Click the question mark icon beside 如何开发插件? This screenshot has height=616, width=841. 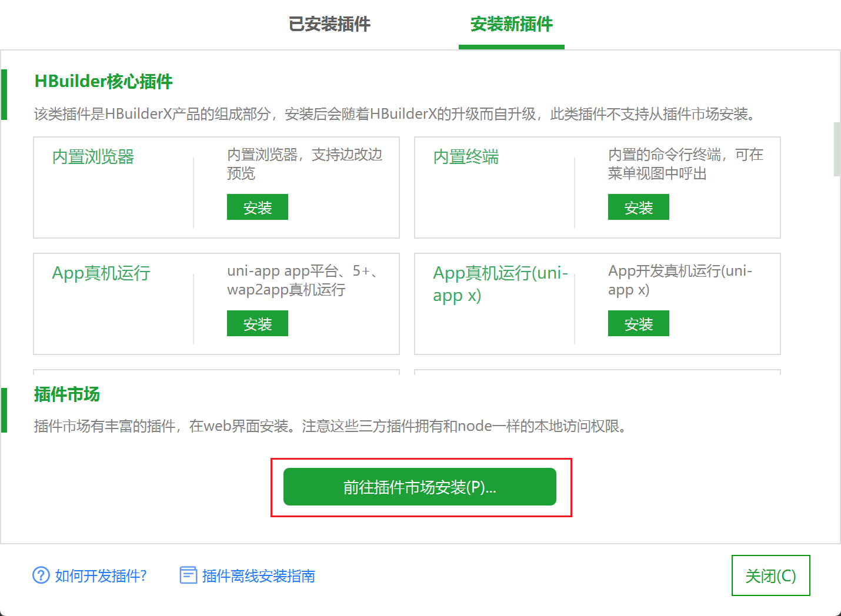coord(39,576)
